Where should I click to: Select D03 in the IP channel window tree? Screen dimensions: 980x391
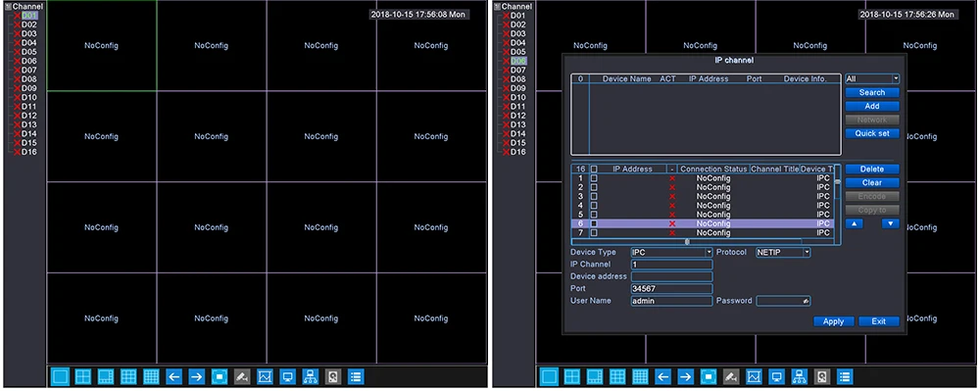[518, 33]
